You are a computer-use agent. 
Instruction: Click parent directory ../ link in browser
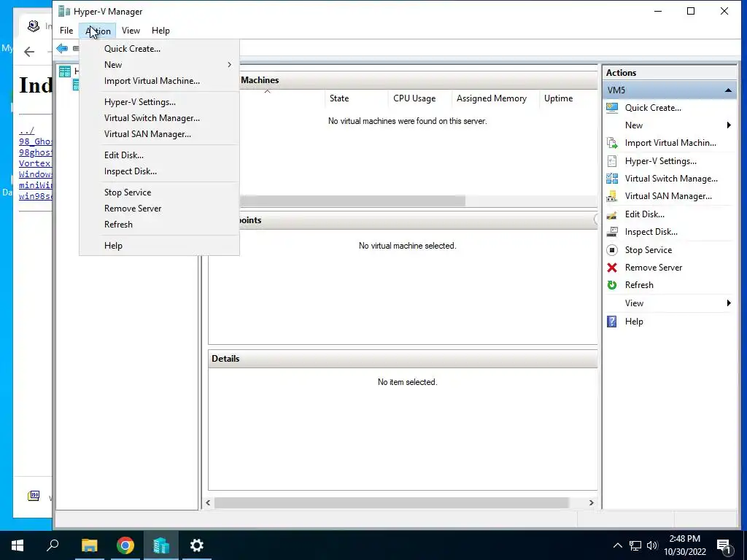pos(27,131)
